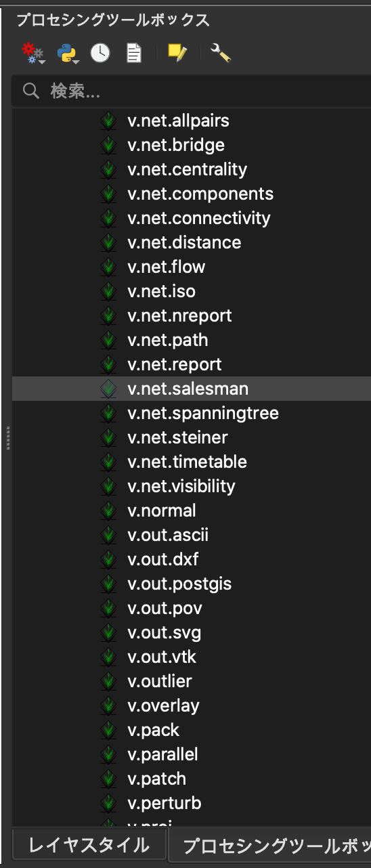Click the GRASS icon beside v.out.dxf

tap(108, 560)
